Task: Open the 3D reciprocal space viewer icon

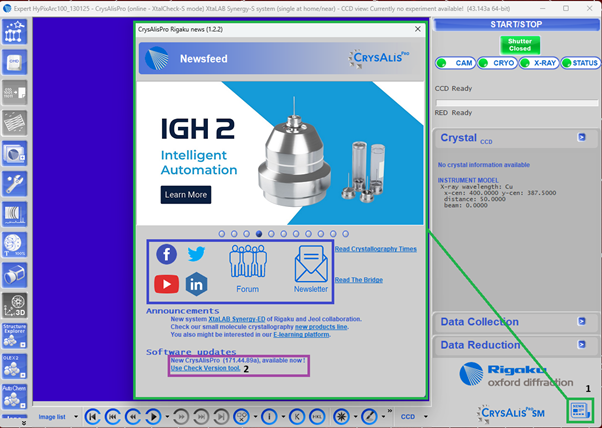Action: 15,306
